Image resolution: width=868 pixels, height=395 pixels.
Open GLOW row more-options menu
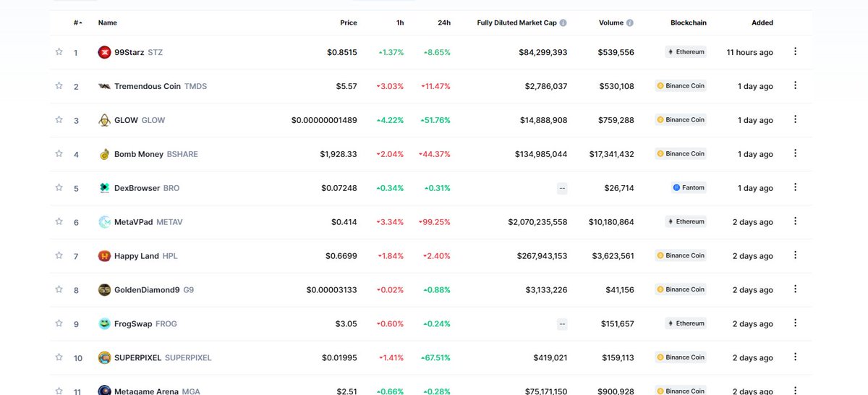click(795, 119)
